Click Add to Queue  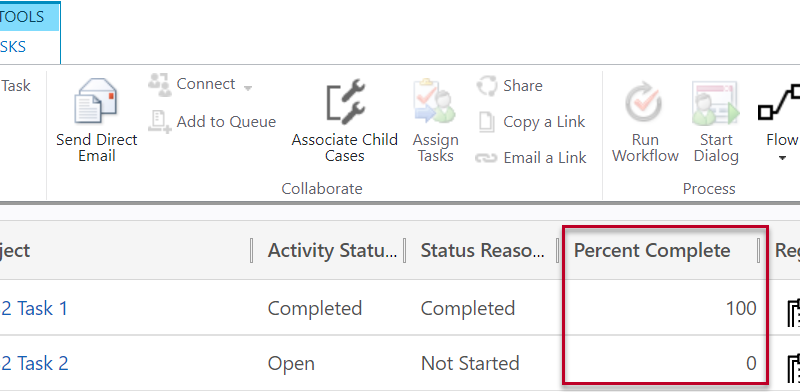point(226,121)
